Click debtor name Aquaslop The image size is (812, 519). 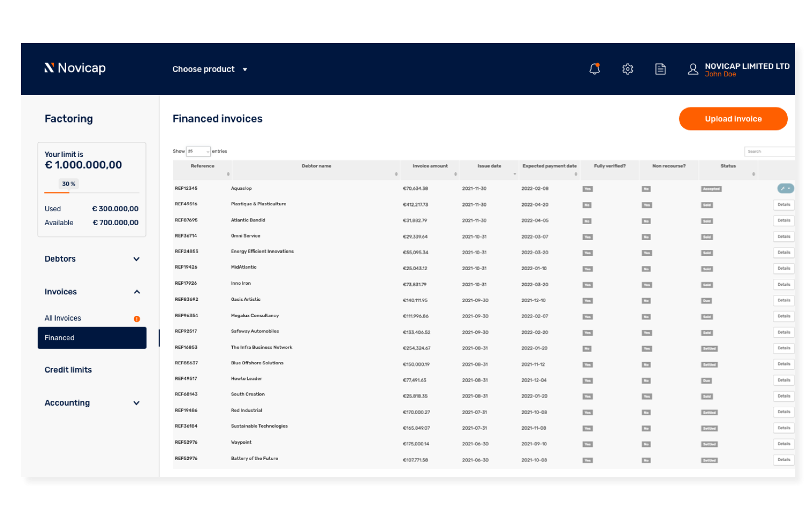pyautogui.click(x=241, y=189)
